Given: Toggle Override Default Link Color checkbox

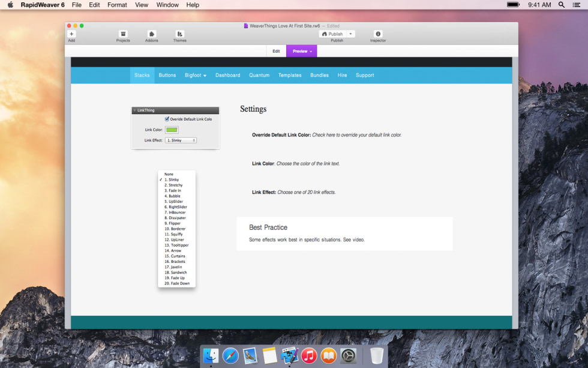Looking at the screenshot, I should coord(167,119).
